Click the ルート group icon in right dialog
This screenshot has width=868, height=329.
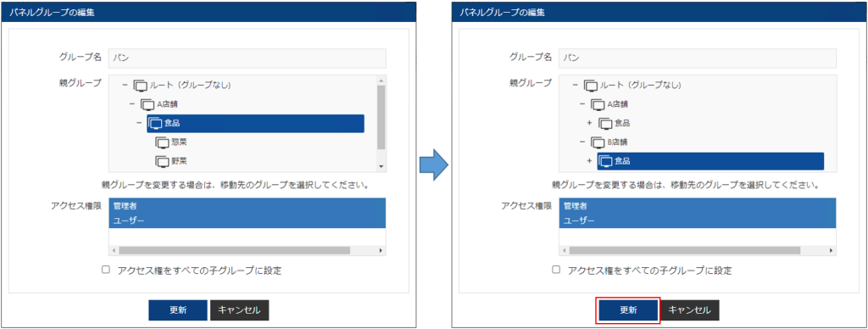point(591,86)
